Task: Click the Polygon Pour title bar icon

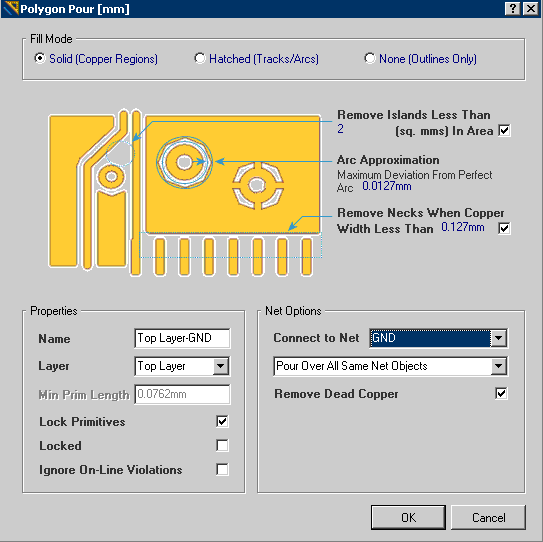Action: click(x=11, y=9)
